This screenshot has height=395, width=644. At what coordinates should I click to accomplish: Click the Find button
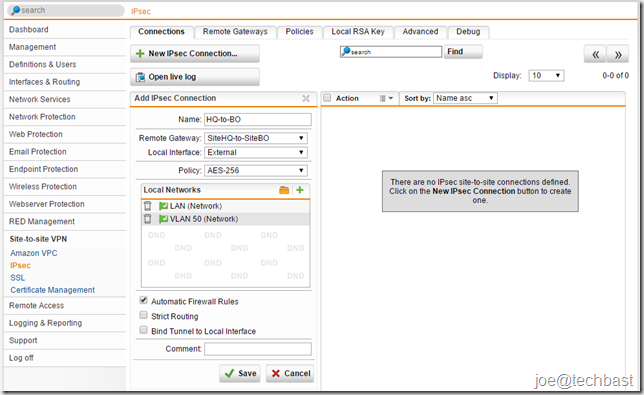pyautogui.click(x=463, y=52)
